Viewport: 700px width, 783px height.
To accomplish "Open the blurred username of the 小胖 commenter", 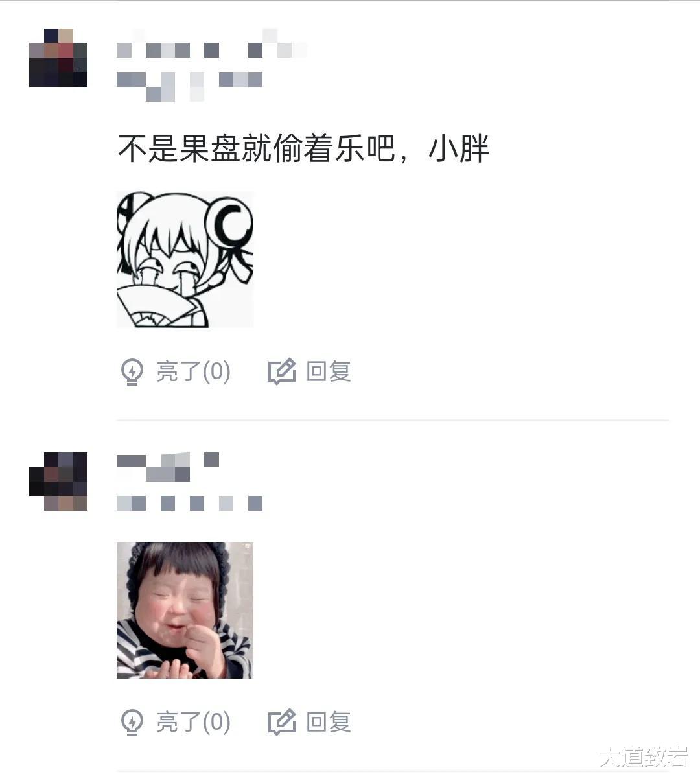I will (x=211, y=44).
